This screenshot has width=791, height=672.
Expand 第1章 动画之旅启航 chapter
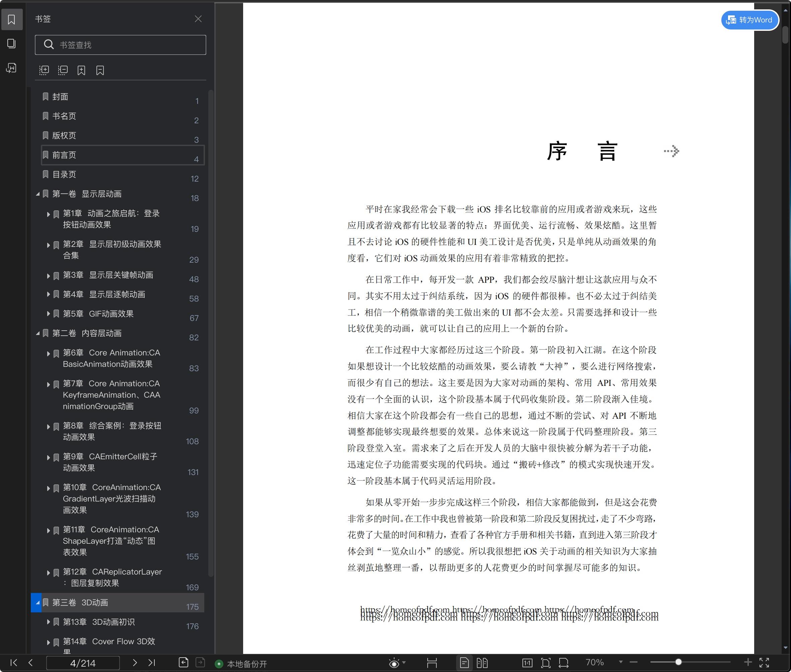(x=48, y=214)
